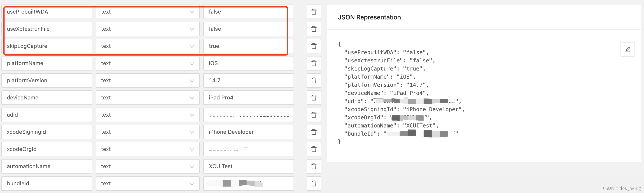Click JSON line "xcodeSigningId": "iPhone Developer"
The width and height of the screenshot is (644, 193).
point(404,109)
